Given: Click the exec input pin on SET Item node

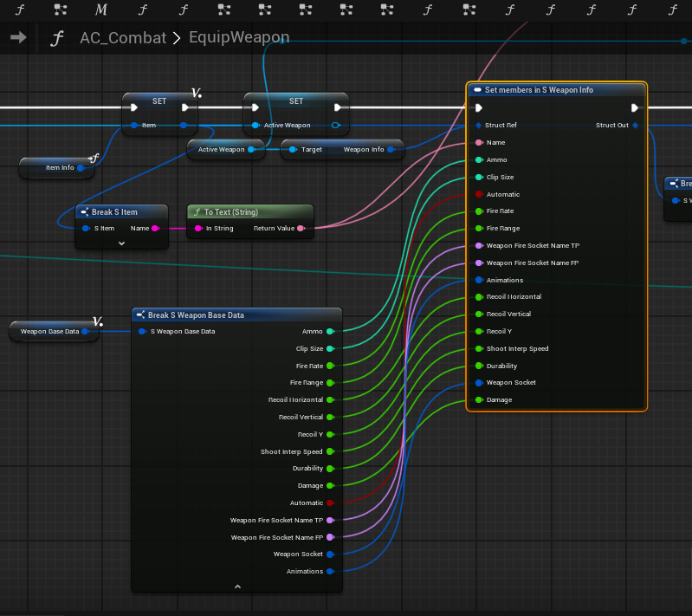Looking at the screenshot, I should [x=133, y=108].
